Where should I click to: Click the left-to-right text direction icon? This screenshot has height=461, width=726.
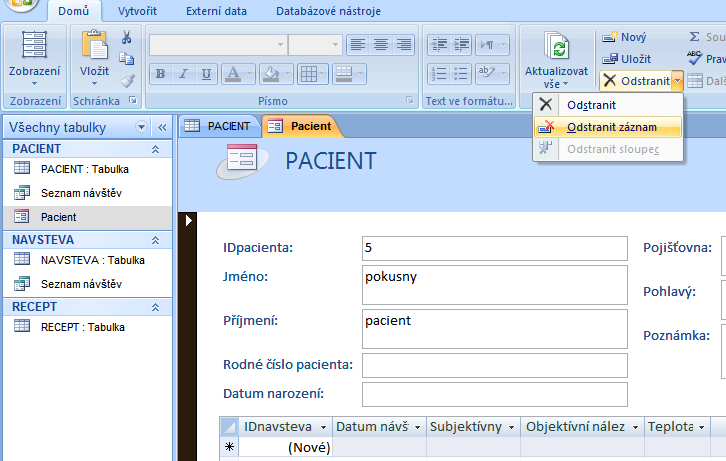(487, 45)
